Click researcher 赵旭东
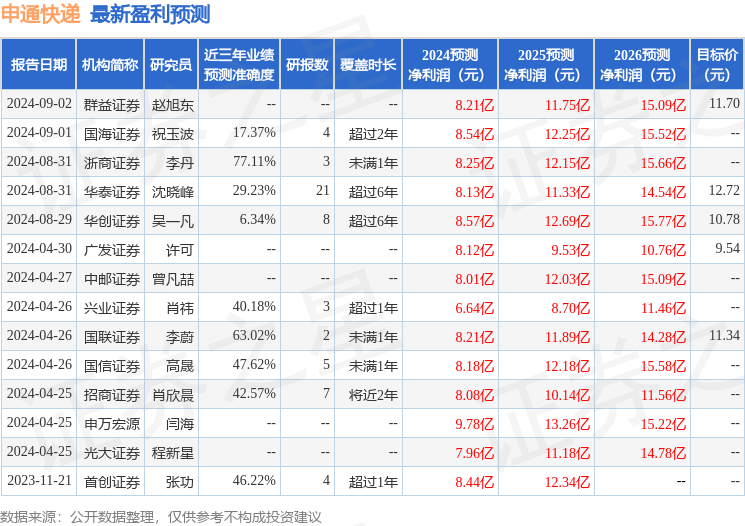This screenshot has height=526, width=745. [173, 105]
